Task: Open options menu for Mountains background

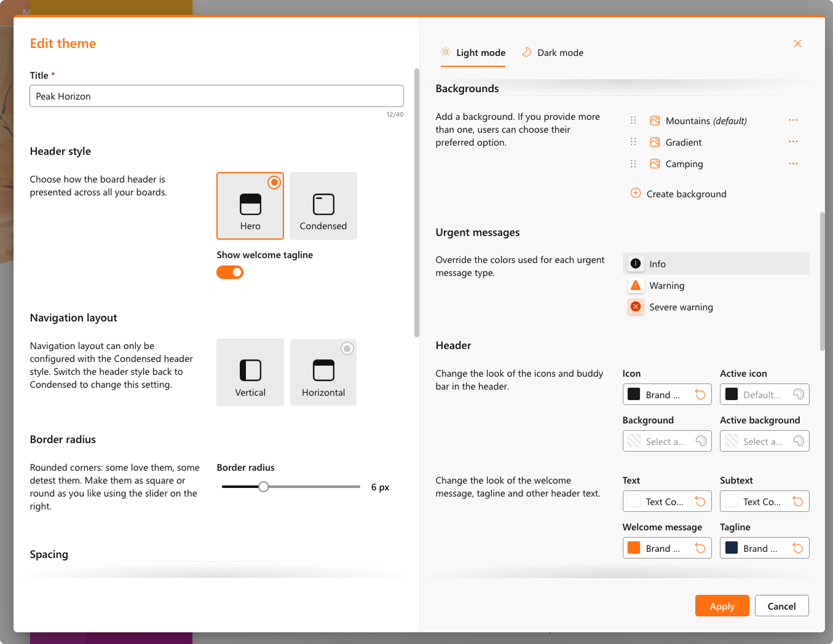Action: click(x=793, y=120)
